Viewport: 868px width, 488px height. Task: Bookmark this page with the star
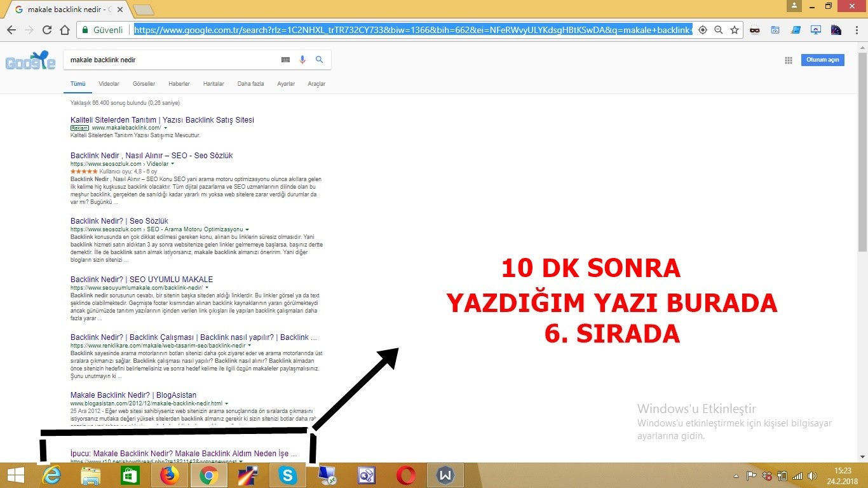(734, 30)
